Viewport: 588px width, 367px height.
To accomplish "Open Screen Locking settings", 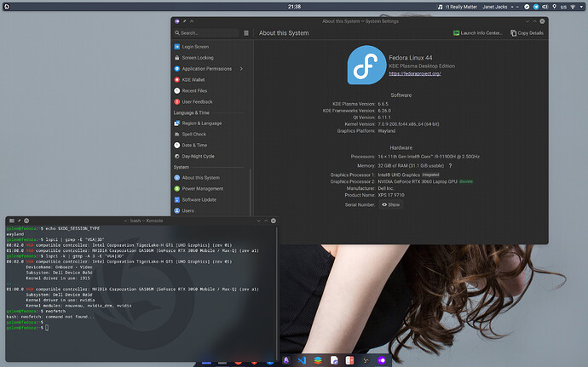I will coord(210,58).
